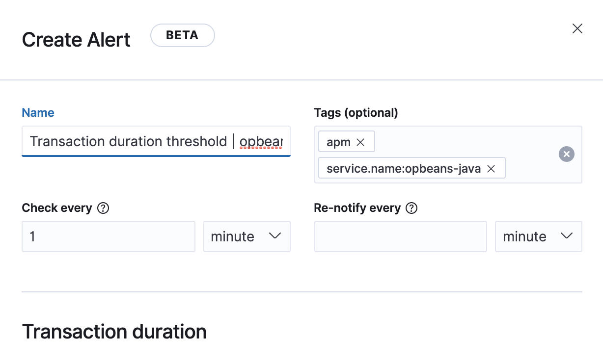Click the Transaction duration section heading
The width and height of the screenshot is (603, 364).
point(114,332)
